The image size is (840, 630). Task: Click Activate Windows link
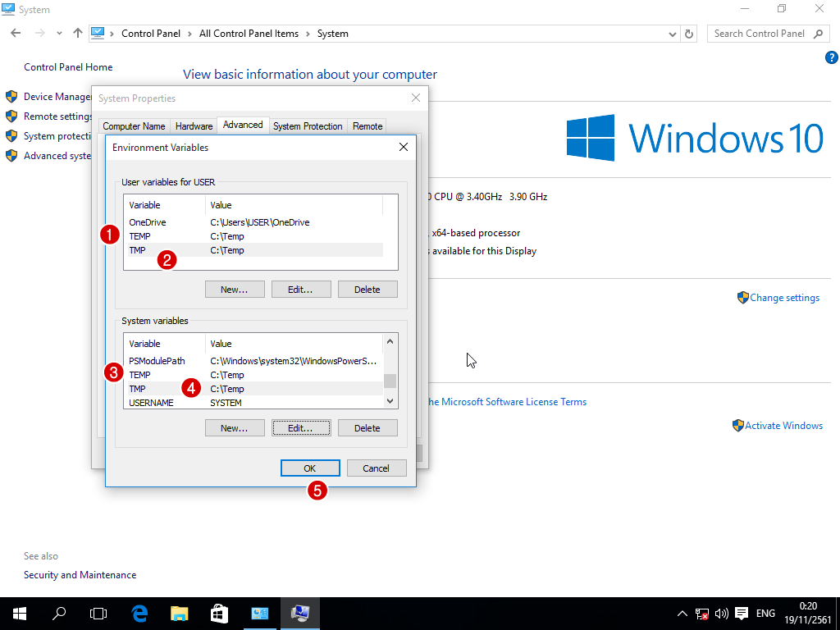[x=783, y=426]
